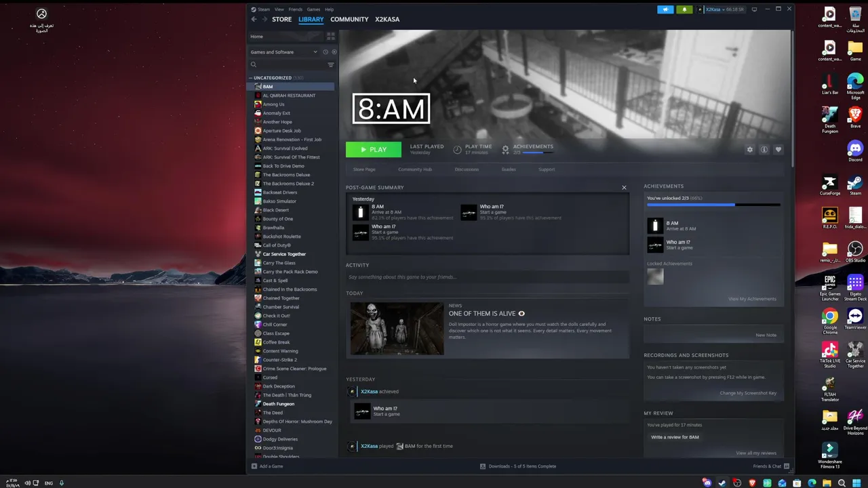Add 8AM to favorites heart icon
868x488 pixels.
778,150
